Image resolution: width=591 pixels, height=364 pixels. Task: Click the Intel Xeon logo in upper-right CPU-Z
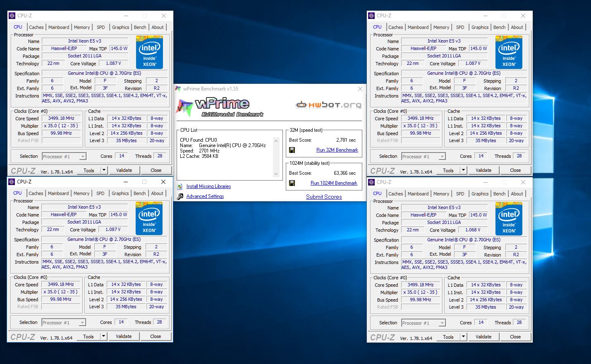(x=509, y=52)
